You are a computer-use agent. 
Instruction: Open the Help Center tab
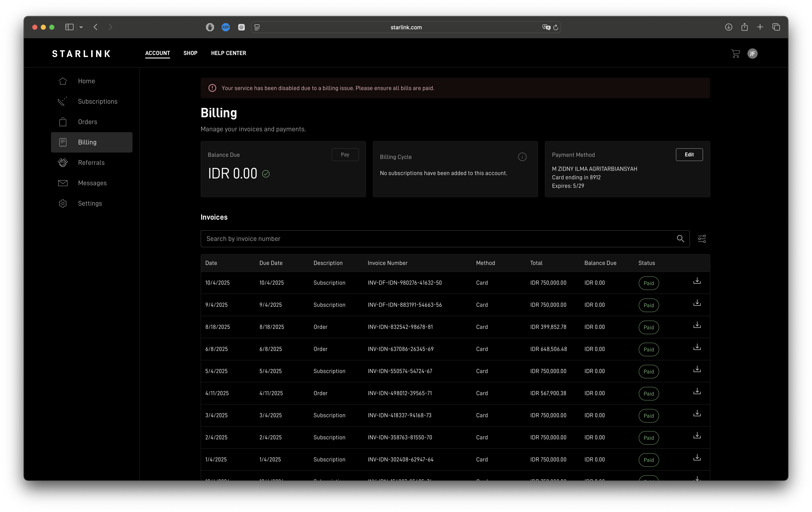pos(228,53)
